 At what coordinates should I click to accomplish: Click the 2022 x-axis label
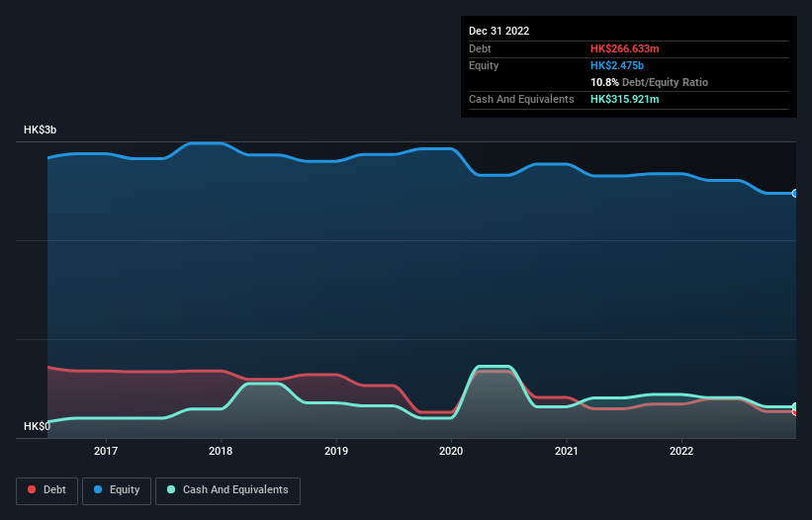pos(681,451)
